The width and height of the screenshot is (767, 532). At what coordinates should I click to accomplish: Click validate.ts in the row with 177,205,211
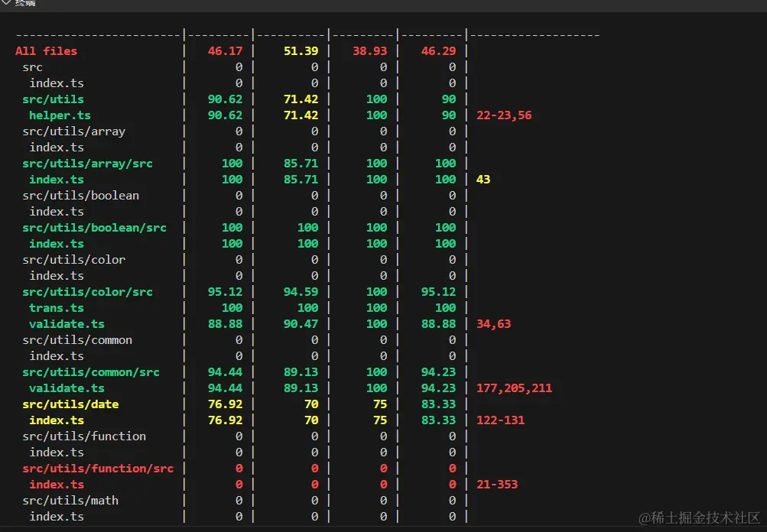click(67, 388)
